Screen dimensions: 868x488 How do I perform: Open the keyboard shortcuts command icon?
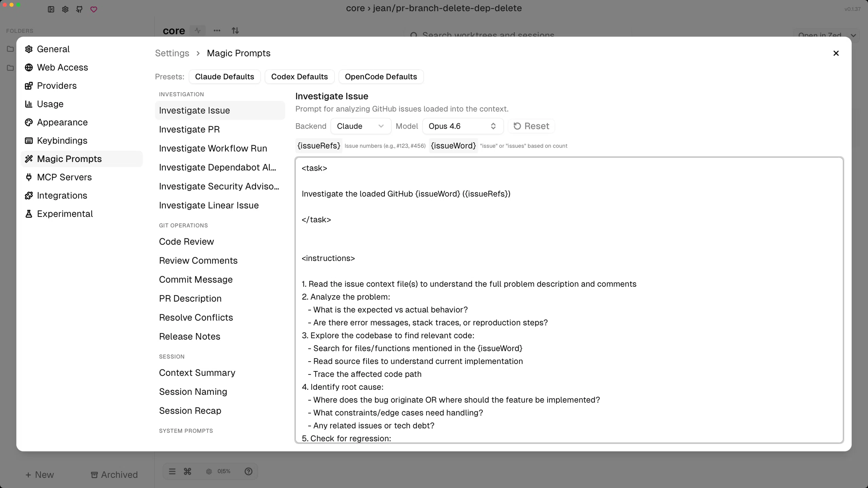point(188,471)
